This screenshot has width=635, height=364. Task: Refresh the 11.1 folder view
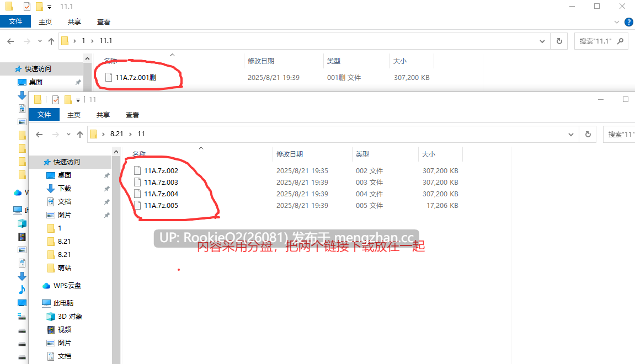559,41
